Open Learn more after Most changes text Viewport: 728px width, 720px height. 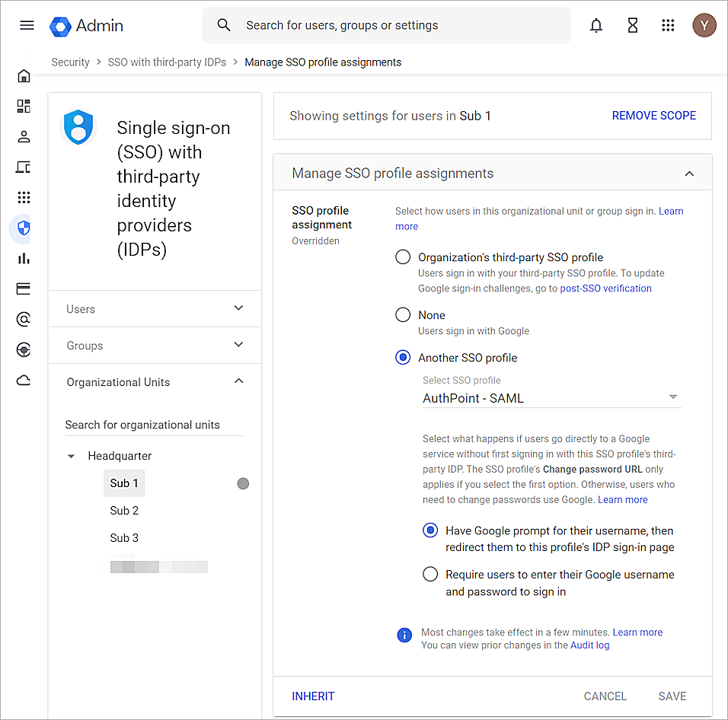(637, 632)
